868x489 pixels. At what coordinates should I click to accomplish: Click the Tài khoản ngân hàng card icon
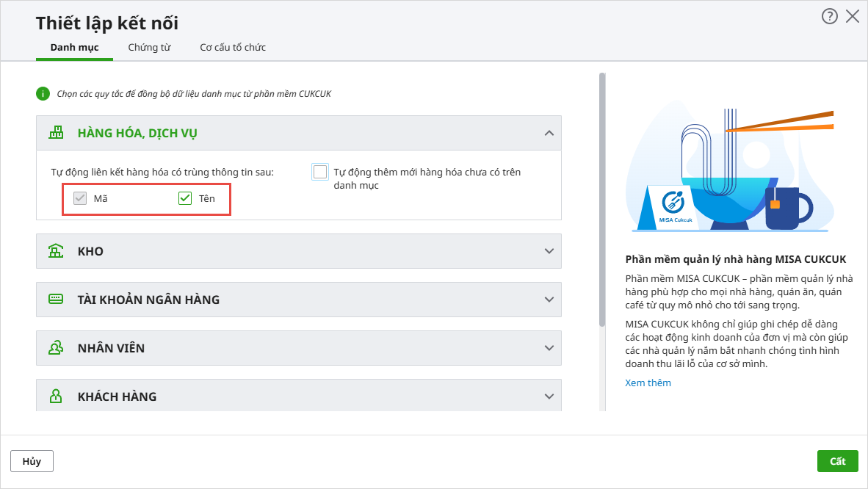click(x=57, y=300)
